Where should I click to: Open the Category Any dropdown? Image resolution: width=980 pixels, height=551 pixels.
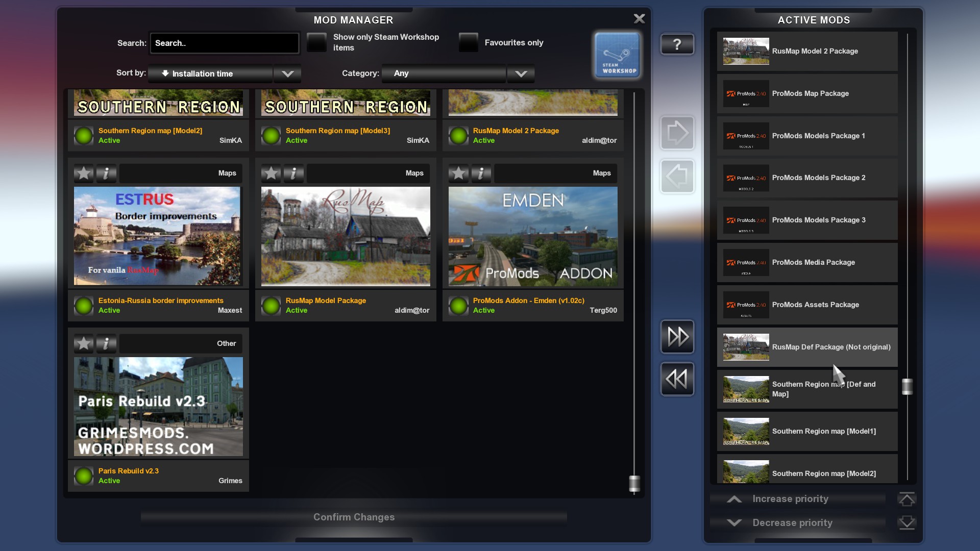[x=444, y=73]
